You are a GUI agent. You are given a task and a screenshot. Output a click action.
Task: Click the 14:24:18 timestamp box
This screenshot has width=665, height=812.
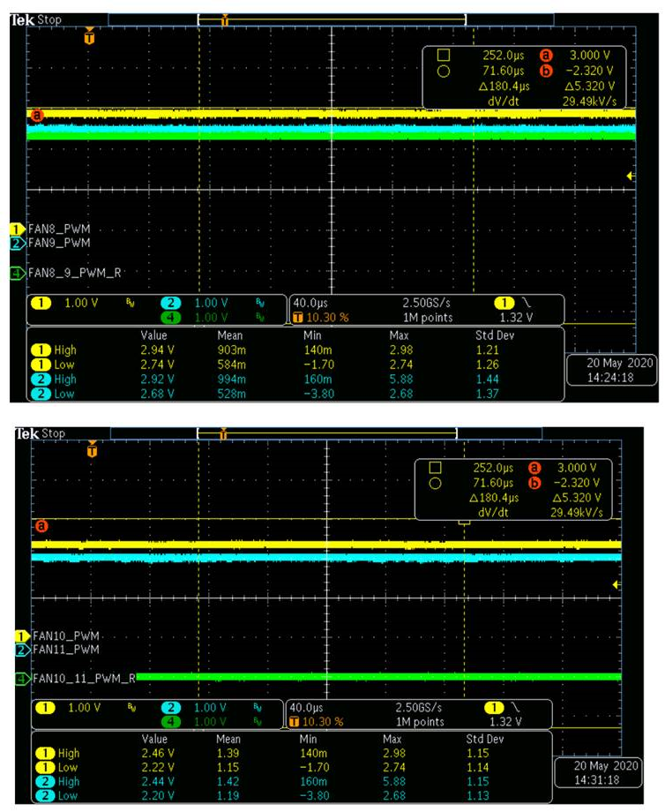pyautogui.click(x=611, y=370)
